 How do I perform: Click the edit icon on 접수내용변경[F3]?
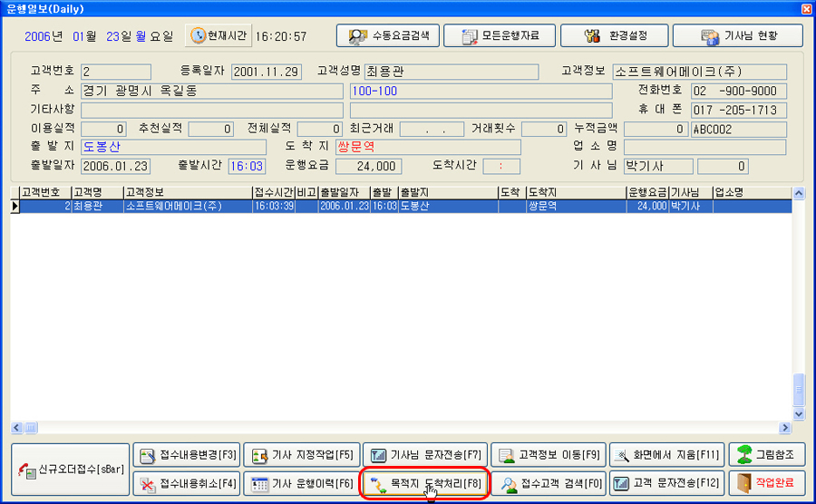click(x=148, y=456)
